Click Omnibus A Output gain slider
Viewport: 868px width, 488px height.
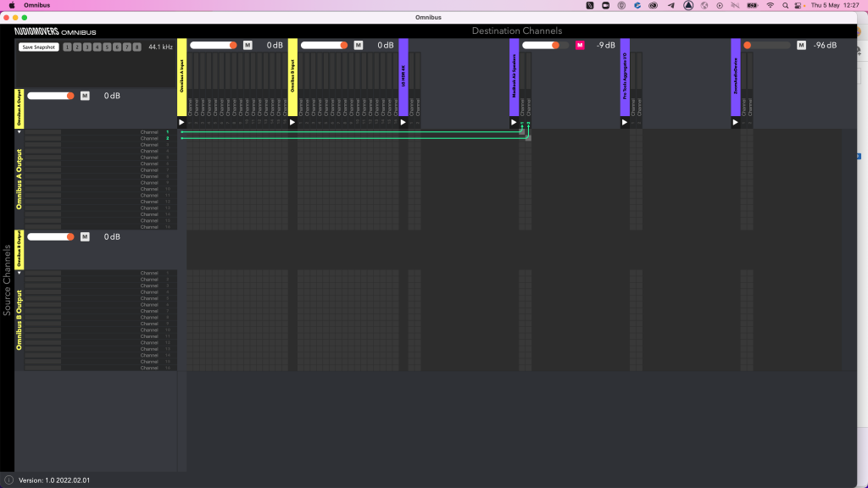[x=51, y=96]
